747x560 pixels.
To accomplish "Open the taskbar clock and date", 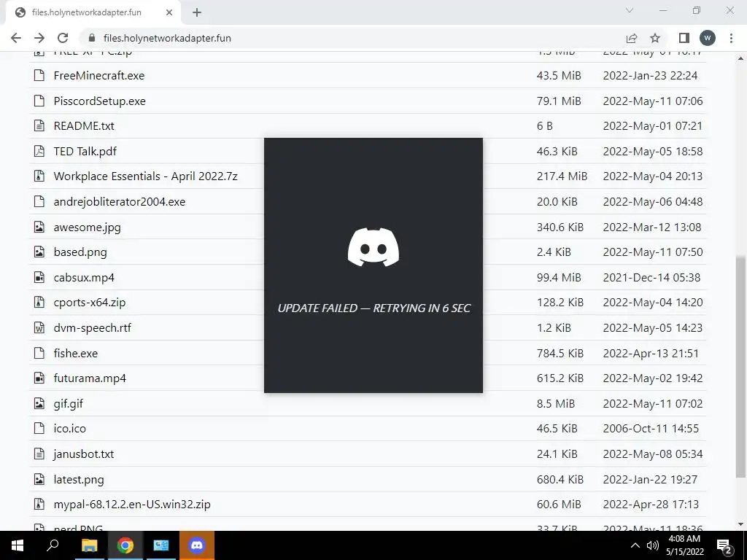I will click(684, 545).
